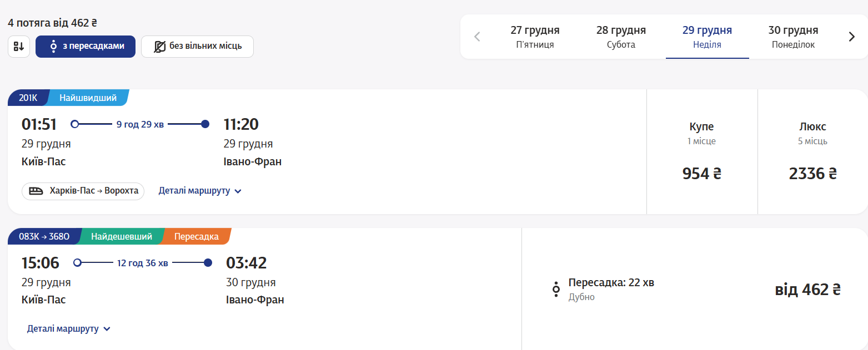
Task: Click the transfer pin icon near Пересадка: 22 хв
Action: [x=556, y=289]
